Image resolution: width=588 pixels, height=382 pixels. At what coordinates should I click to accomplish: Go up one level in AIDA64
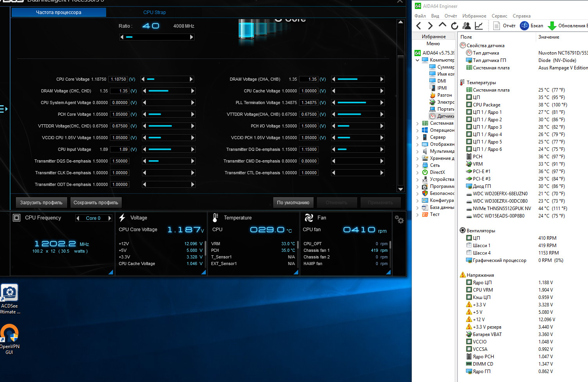pos(442,25)
